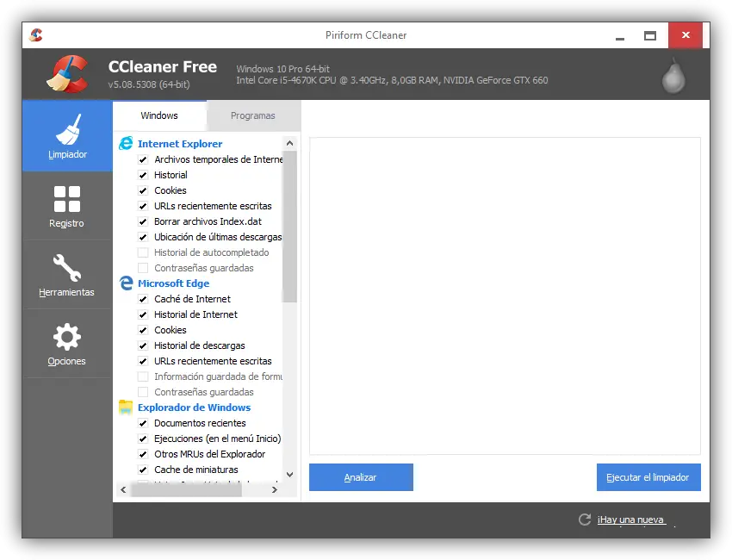This screenshot has height=560, width=732.
Task: Click the CCleaner logo in header
Action: tap(68, 74)
